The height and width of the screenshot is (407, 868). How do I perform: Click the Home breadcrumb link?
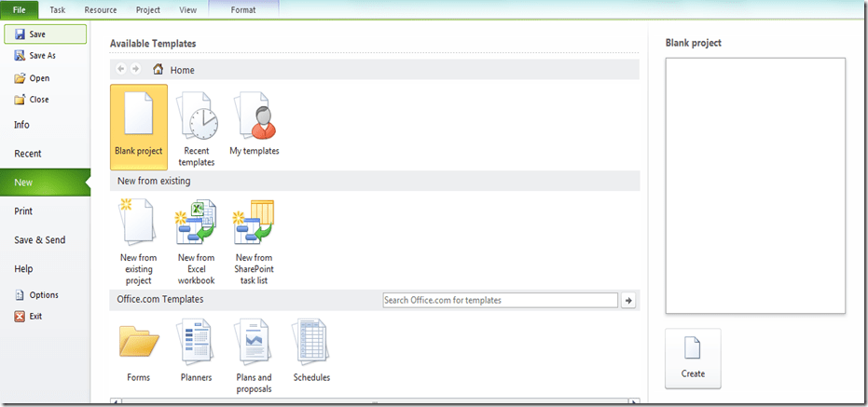click(x=182, y=70)
